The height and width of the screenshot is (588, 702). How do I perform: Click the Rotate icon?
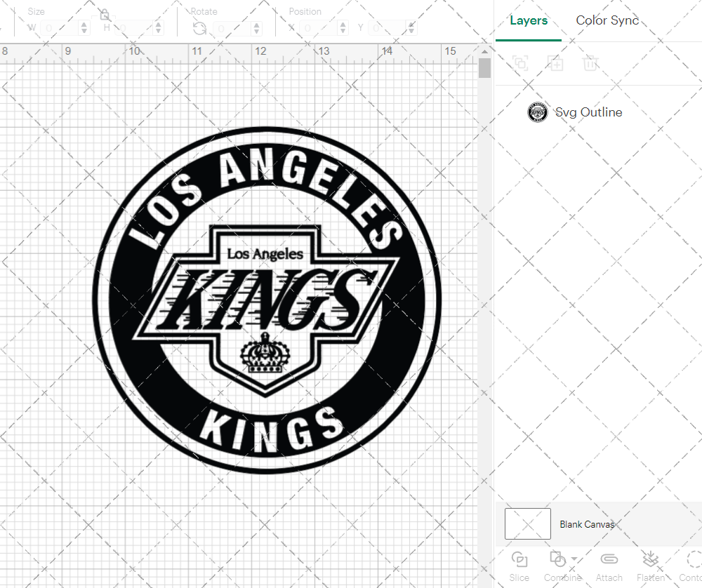point(199,28)
